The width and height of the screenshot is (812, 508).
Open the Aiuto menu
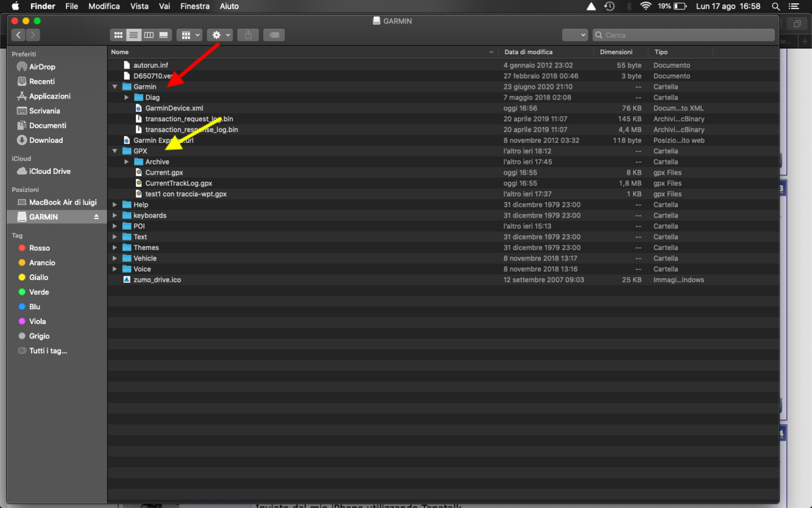pos(229,6)
